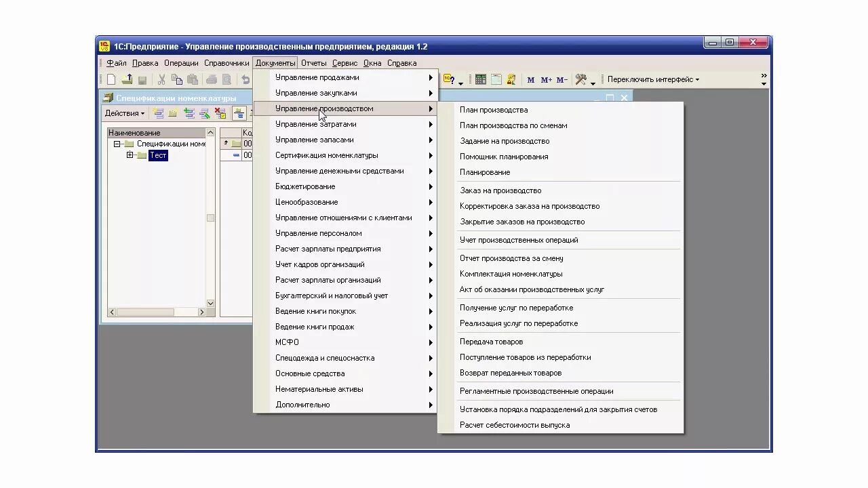Open dropdown arrow beside the tools icon
The height and width of the screenshot is (488, 868).
click(593, 83)
